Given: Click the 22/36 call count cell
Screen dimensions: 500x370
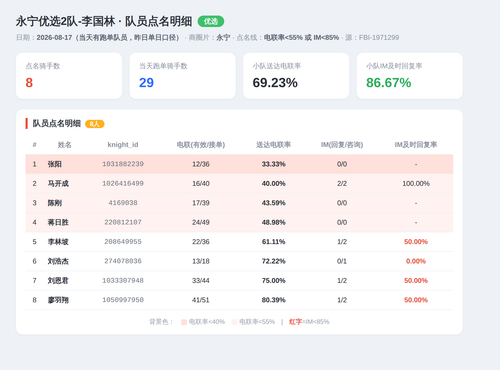Looking at the screenshot, I should click(x=201, y=242).
